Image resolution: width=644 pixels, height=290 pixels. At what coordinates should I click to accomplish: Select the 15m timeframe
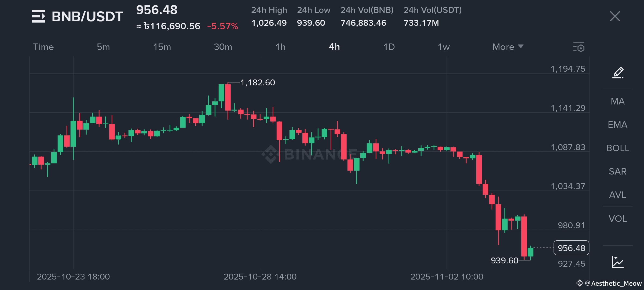[162, 47]
